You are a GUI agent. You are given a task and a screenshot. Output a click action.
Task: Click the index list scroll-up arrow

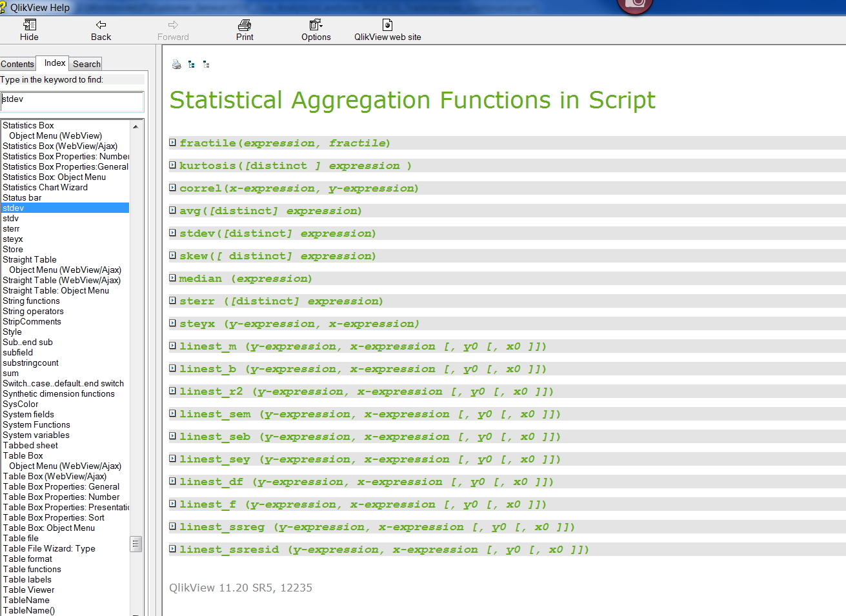136,126
